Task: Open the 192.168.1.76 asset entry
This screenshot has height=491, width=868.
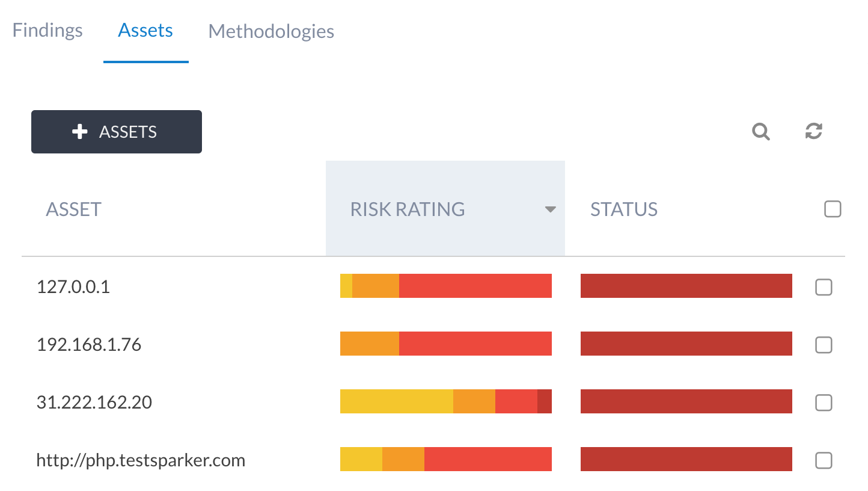Action: click(x=89, y=344)
